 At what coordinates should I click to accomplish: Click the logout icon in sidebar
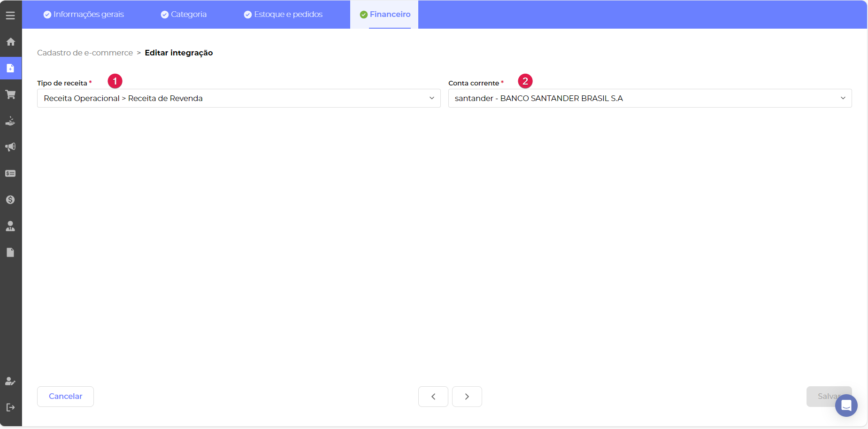10,407
